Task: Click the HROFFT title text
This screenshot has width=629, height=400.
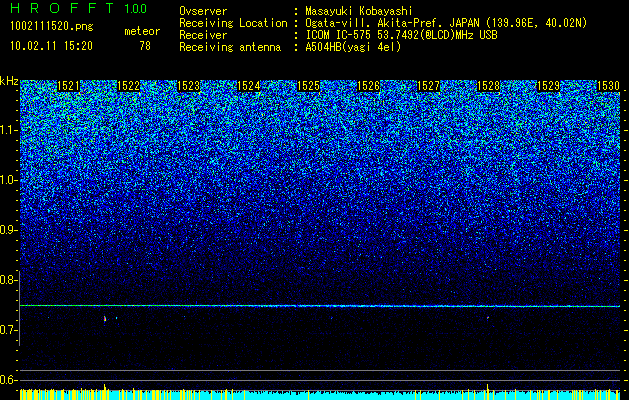Action: click(x=62, y=8)
